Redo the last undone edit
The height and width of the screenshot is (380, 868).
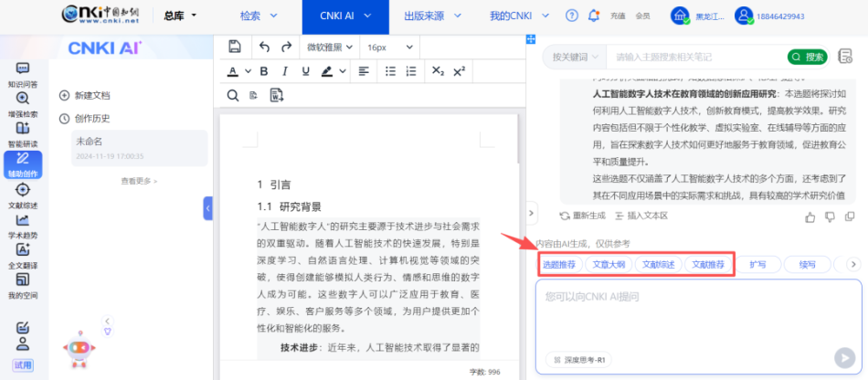click(286, 47)
